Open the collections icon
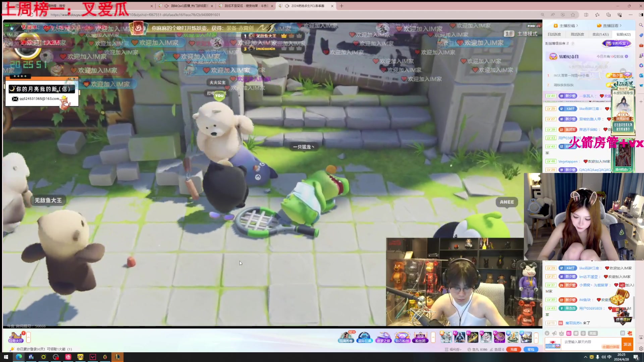This screenshot has height=362, width=644. click(608, 15)
